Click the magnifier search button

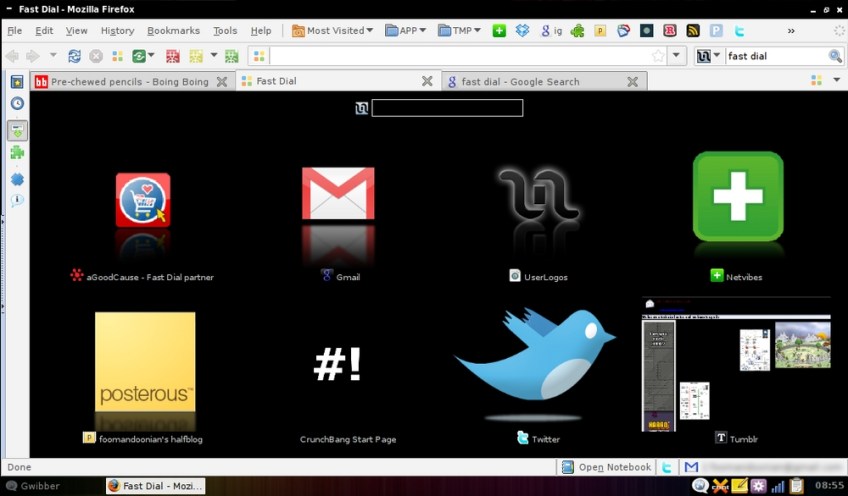click(x=835, y=56)
